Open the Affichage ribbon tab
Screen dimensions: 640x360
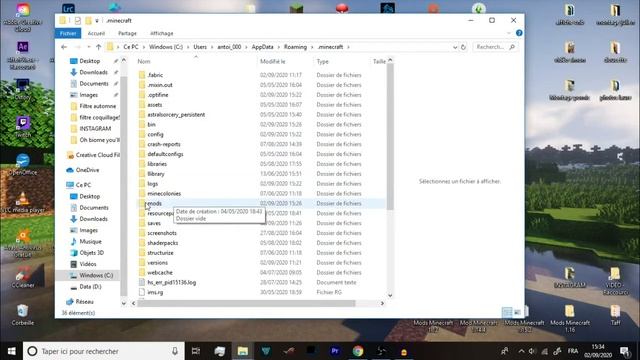(x=162, y=33)
